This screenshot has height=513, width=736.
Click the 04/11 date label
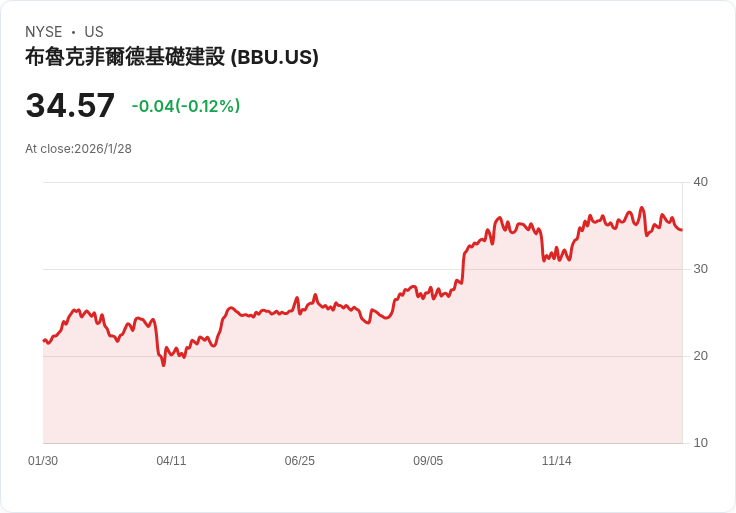click(171, 461)
